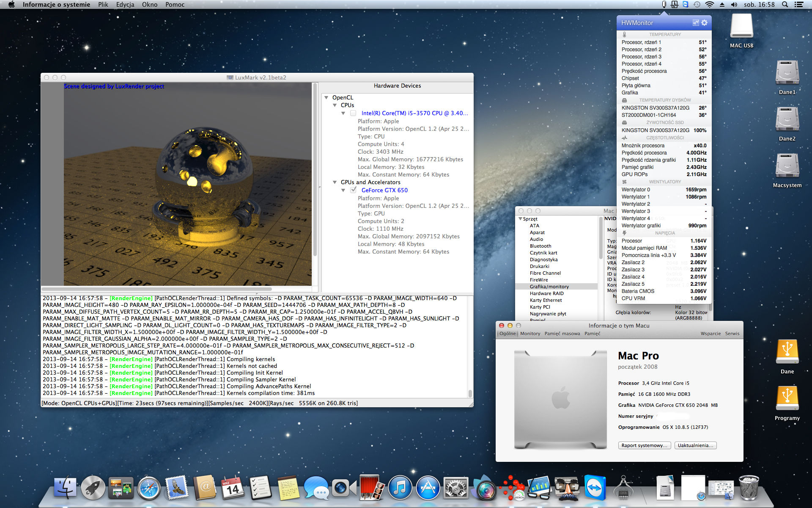
Task: Click the eject icon in menu bar
Action: (x=722, y=5)
